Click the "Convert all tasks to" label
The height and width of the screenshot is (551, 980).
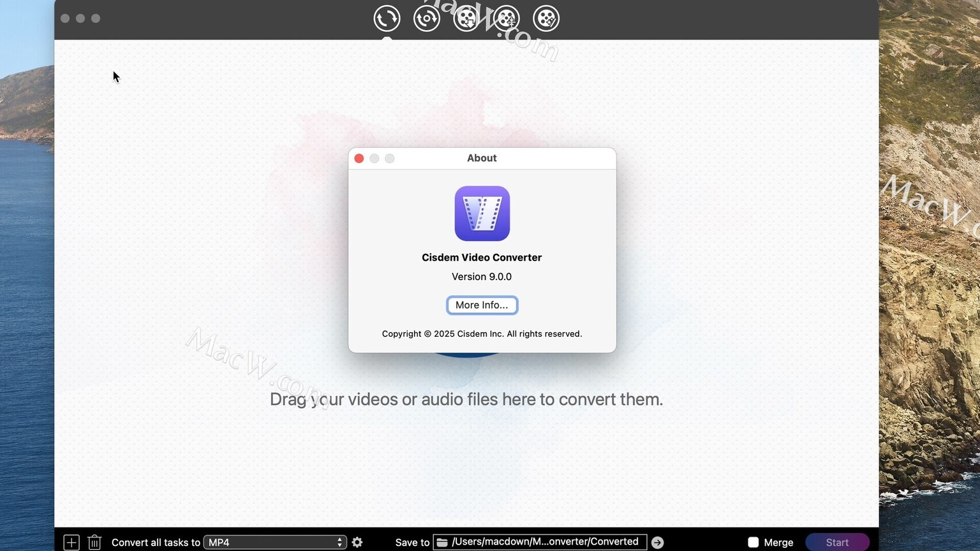click(x=156, y=543)
